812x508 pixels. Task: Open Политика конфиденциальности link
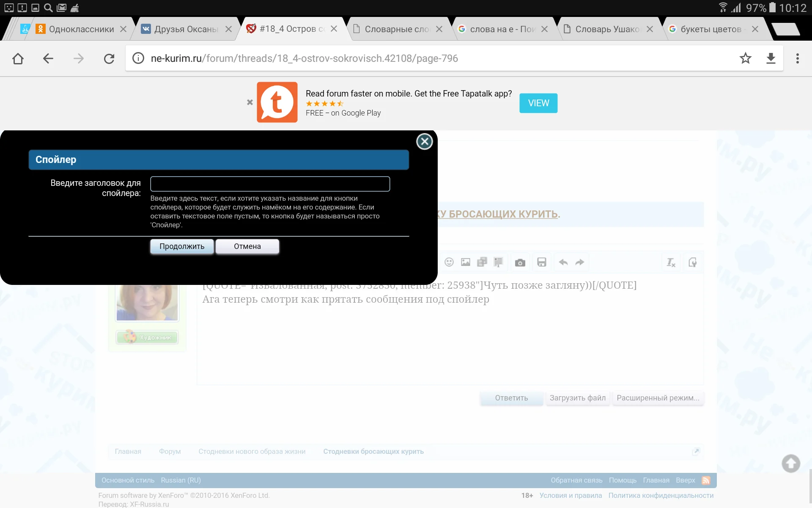point(661,495)
